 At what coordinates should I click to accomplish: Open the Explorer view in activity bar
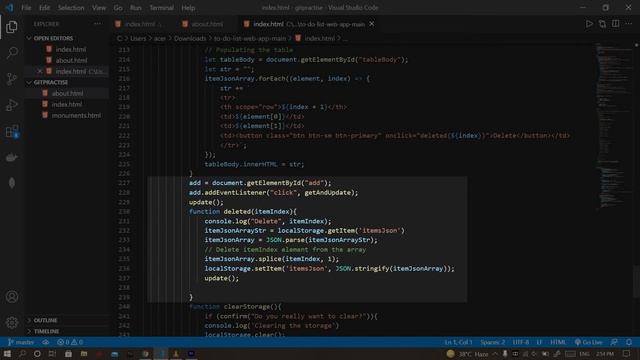point(12,27)
